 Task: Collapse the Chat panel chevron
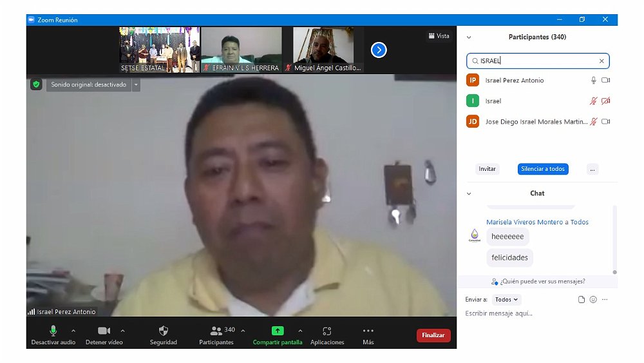[469, 193]
